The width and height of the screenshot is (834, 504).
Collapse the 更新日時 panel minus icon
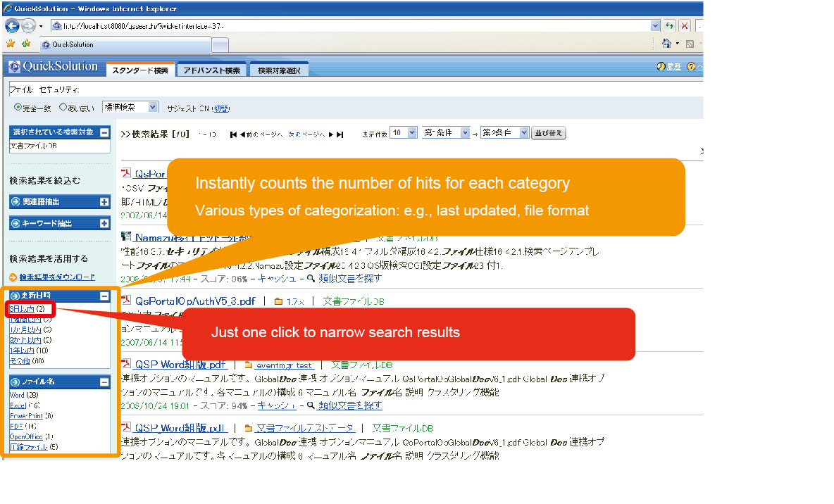coord(104,296)
